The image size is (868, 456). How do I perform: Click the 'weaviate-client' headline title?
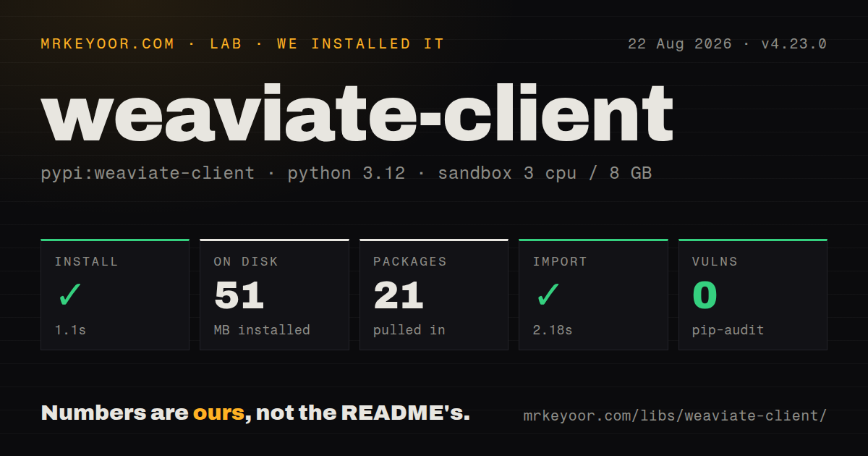357,114
